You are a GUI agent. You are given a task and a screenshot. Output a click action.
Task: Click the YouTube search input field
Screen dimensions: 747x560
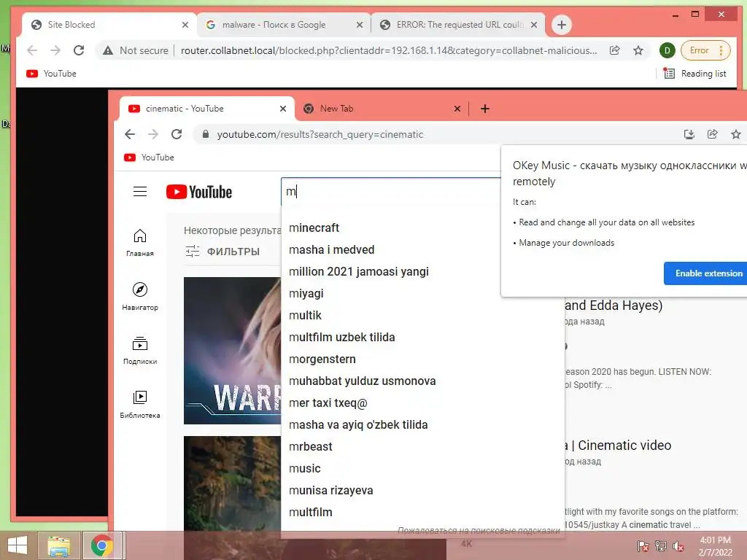coord(391,192)
